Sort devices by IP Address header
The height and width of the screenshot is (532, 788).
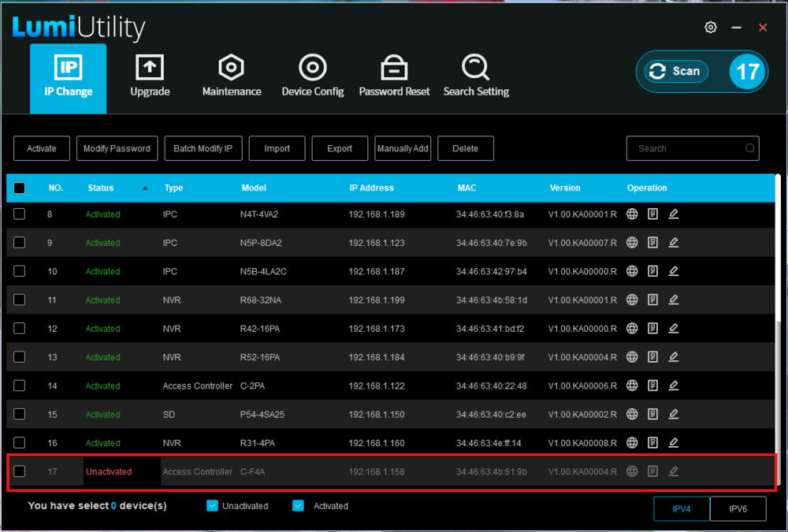[x=371, y=188]
